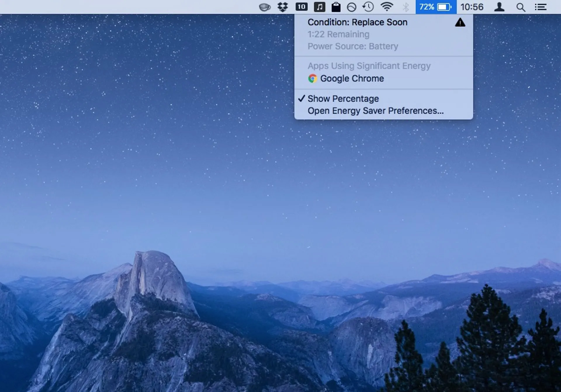
Task: Click Condition: Replace Soon entry
Action: (357, 23)
